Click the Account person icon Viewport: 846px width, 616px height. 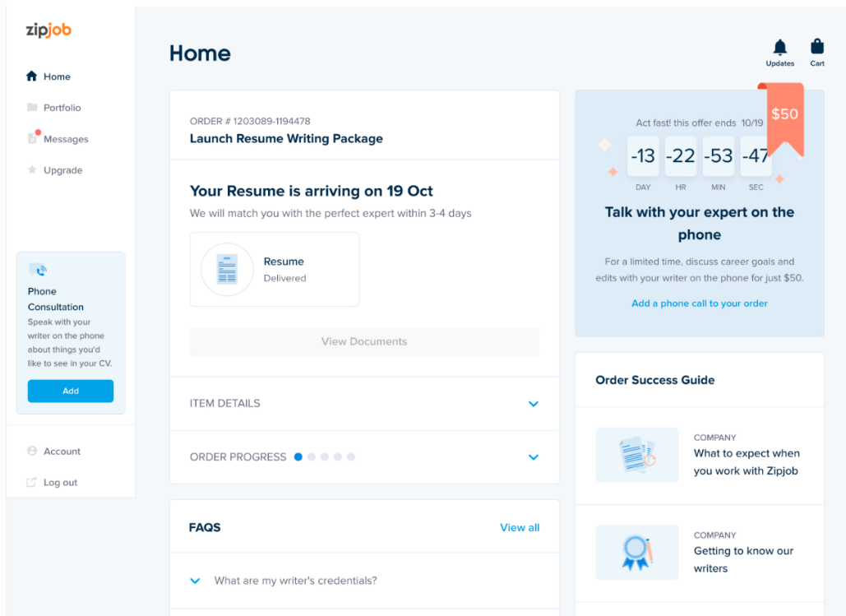tap(32, 451)
